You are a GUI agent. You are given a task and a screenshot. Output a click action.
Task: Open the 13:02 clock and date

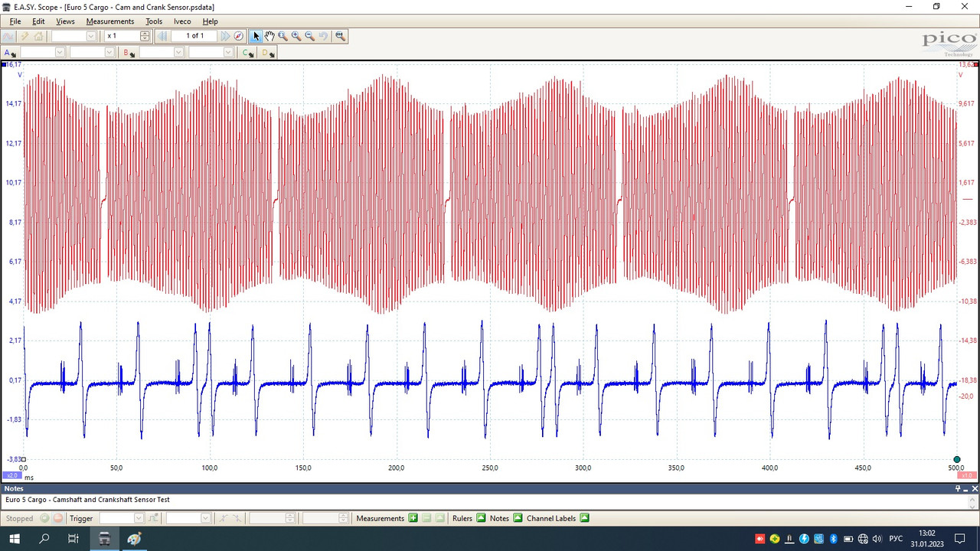[x=927, y=539]
